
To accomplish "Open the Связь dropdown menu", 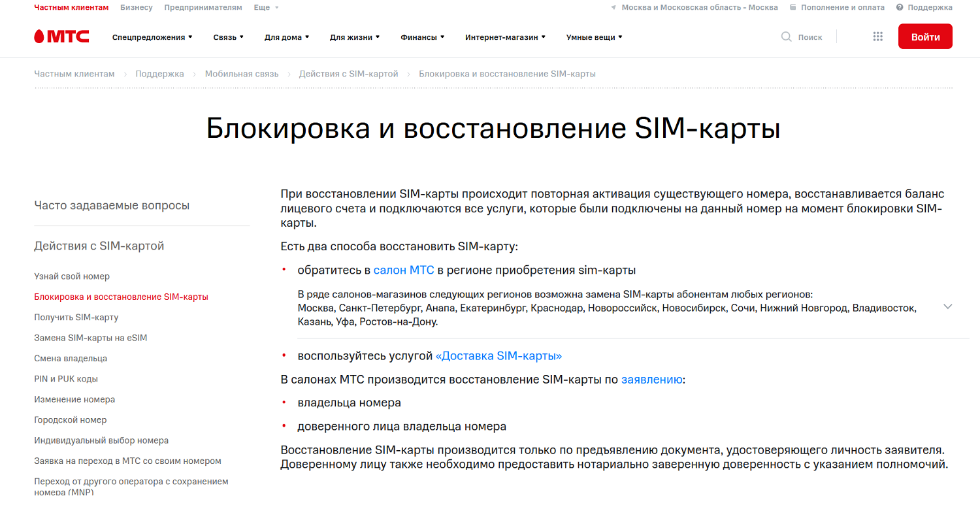I will 228,37.
